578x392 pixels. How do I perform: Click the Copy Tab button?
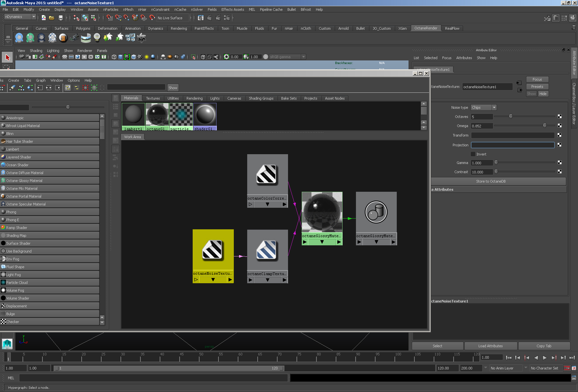(544, 346)
